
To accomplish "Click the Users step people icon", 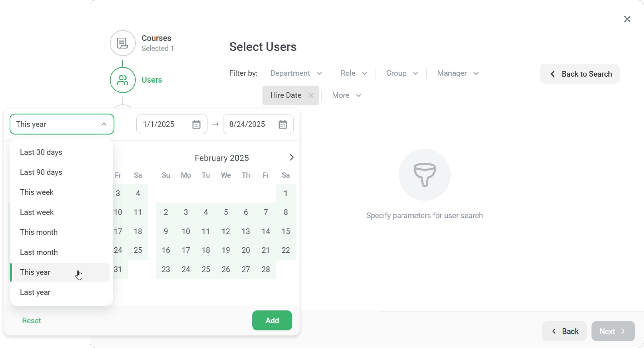I will tap(122, 80).
